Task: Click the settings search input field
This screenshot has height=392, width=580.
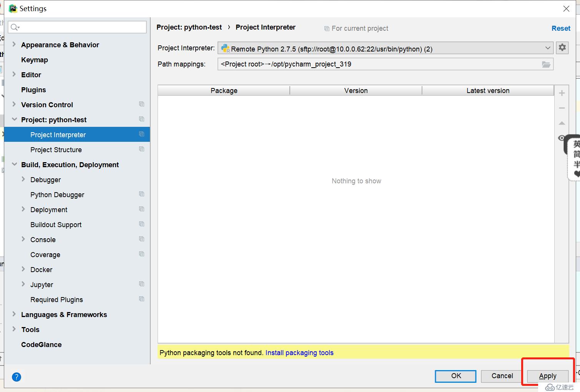Action: (x=77, y=27)
